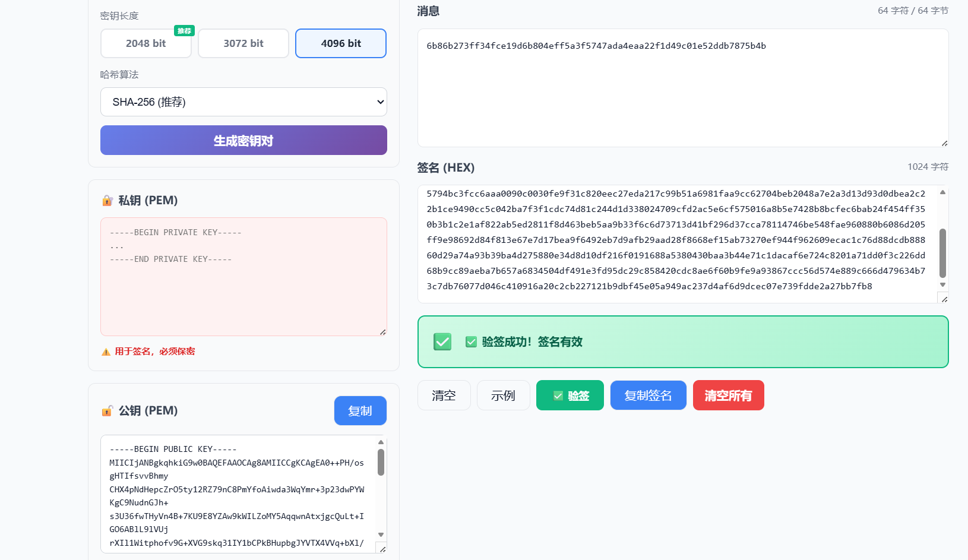This screenshot has height=560, width=968.
Task: Copy the public key with 复制 button
Action: tap(360, 411)
